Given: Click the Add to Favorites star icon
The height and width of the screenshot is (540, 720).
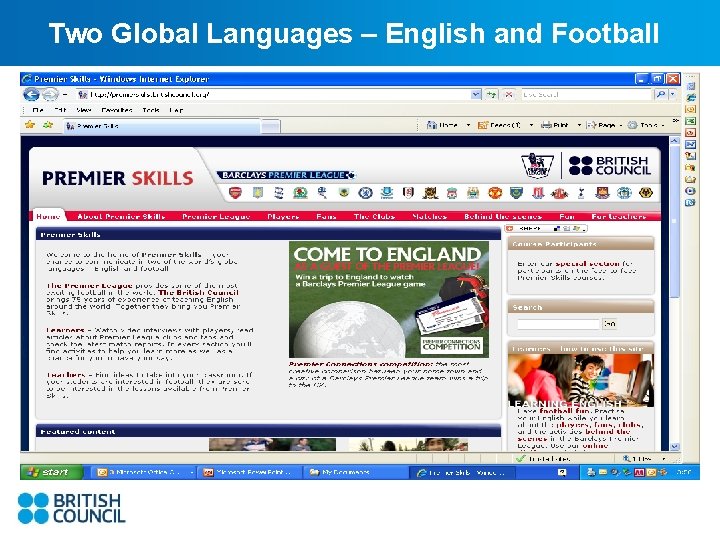Looking at the screenshot, I should [x=48, y=125].
